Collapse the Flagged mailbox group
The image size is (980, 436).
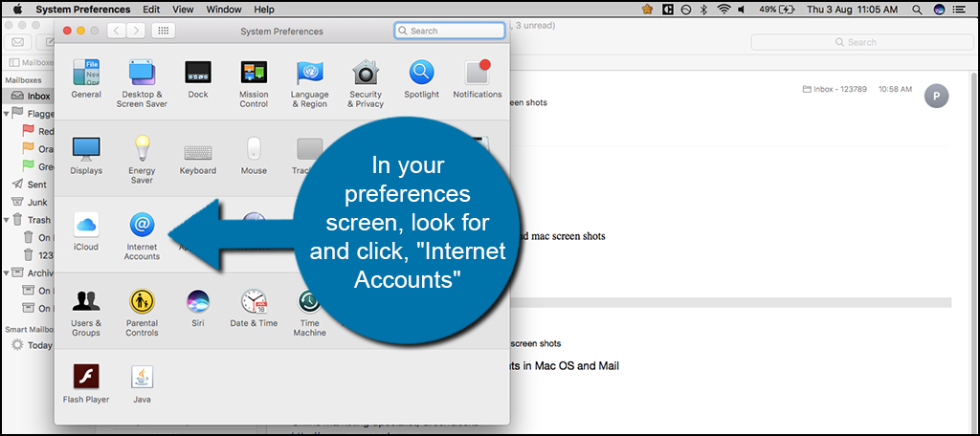coord(7,114)
